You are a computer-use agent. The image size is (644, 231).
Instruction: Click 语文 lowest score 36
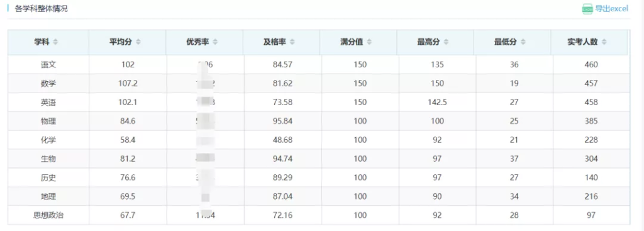click(514, 65)
